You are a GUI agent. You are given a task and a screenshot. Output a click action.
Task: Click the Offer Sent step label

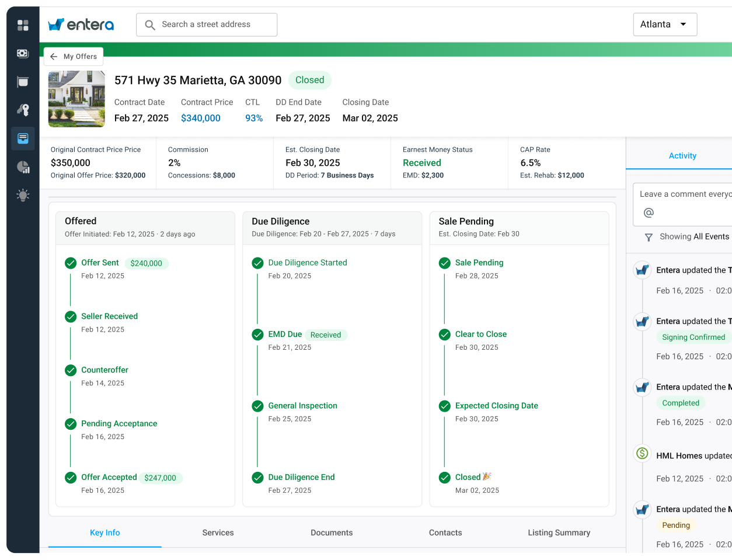click(100, 263)
